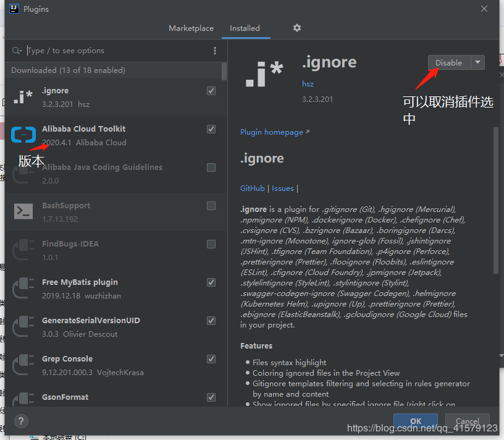Screen dimensions: 504x440
Task: Open the help question mark button
Action: [x=21, y=421]
